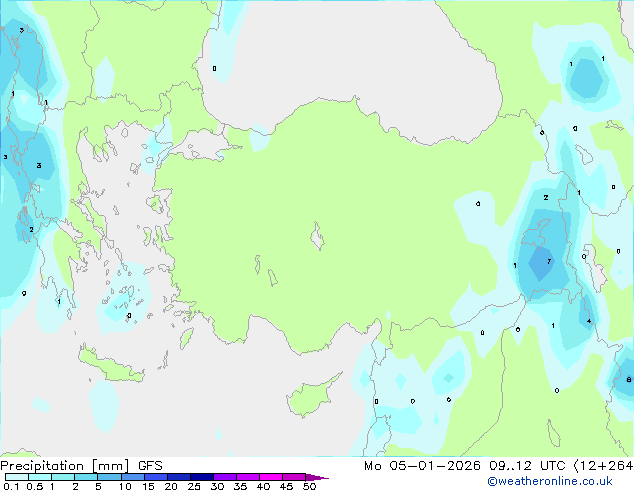Click the legend label '35'
The width and height of the screenshot is (634, 490).
[x=240, y=486]
